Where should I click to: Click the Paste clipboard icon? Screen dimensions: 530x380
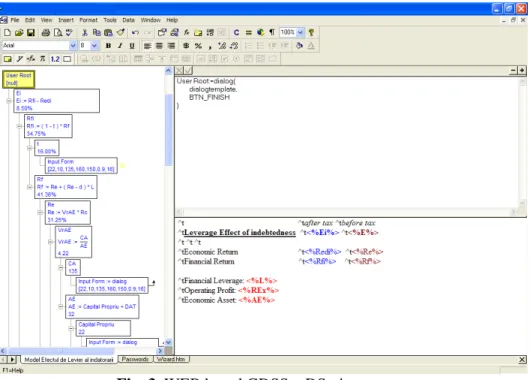(x=108, y=32)
